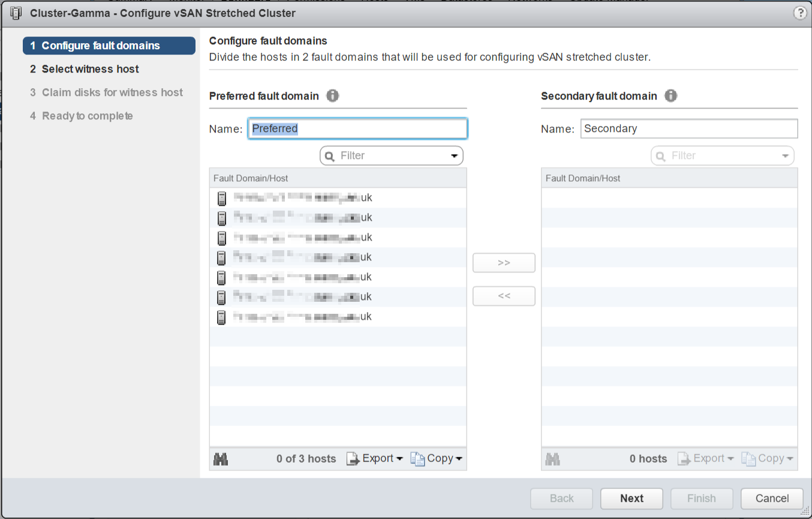This screenshot has width=812, height=519.
Task: Go to step 4 Ready to complete
Action: click(x=82, y=116)
